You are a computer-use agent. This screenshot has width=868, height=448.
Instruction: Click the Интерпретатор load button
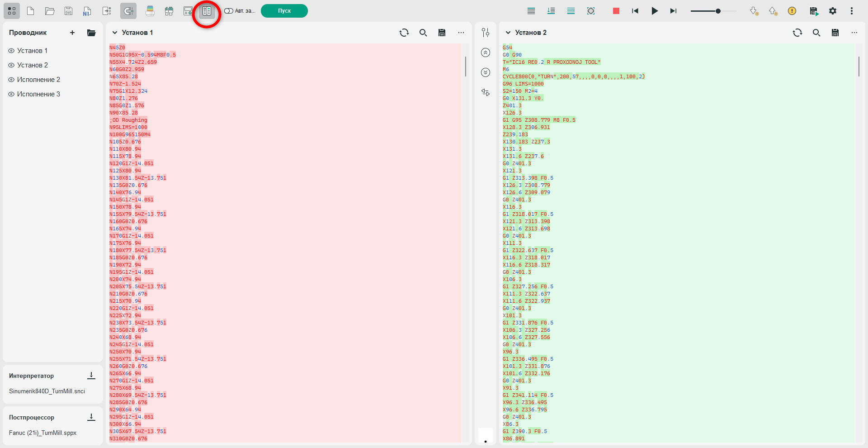[x=91, y=376]
